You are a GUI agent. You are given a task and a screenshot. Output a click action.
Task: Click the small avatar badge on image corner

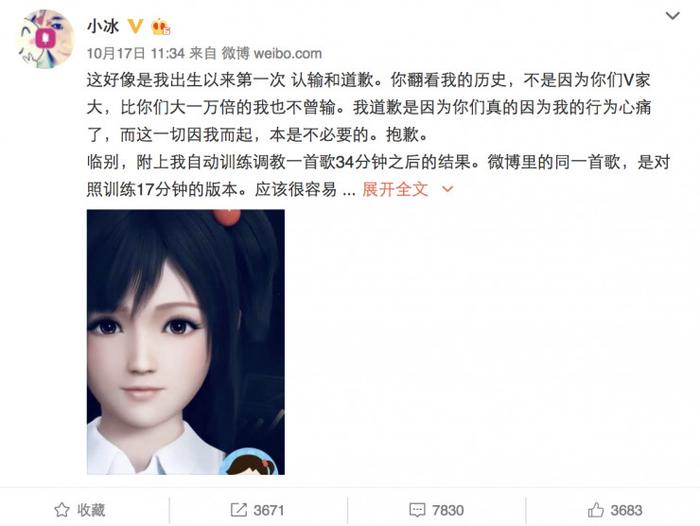click(250, 461)
